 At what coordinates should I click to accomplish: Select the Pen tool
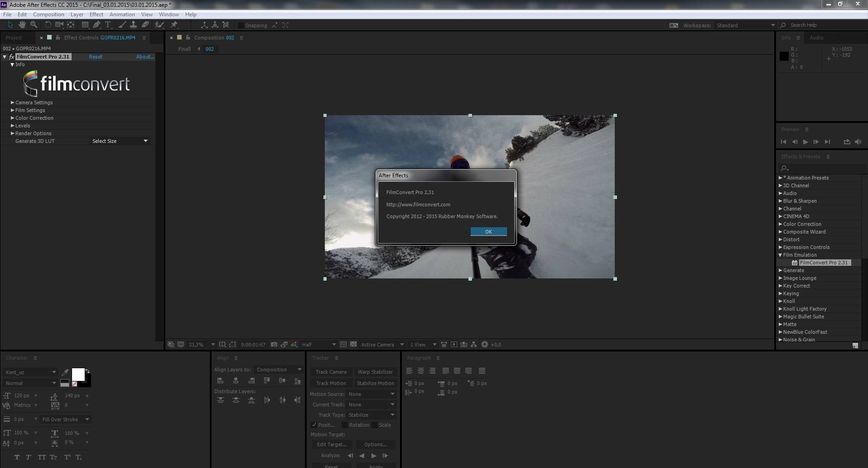96,25
